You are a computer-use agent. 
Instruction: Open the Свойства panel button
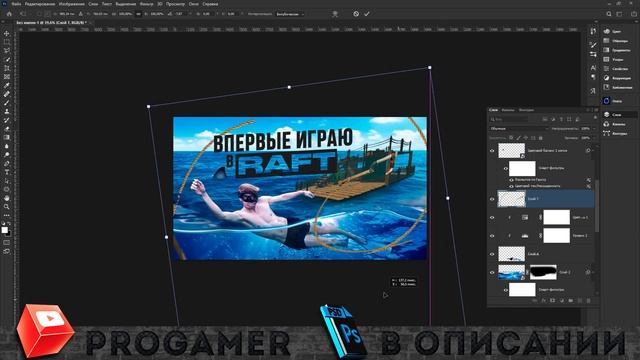click(619, 69)
